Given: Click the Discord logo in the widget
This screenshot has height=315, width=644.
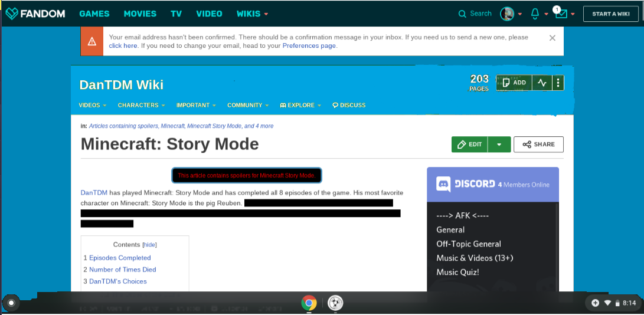Looking at the screenshot, I should 443,184.
